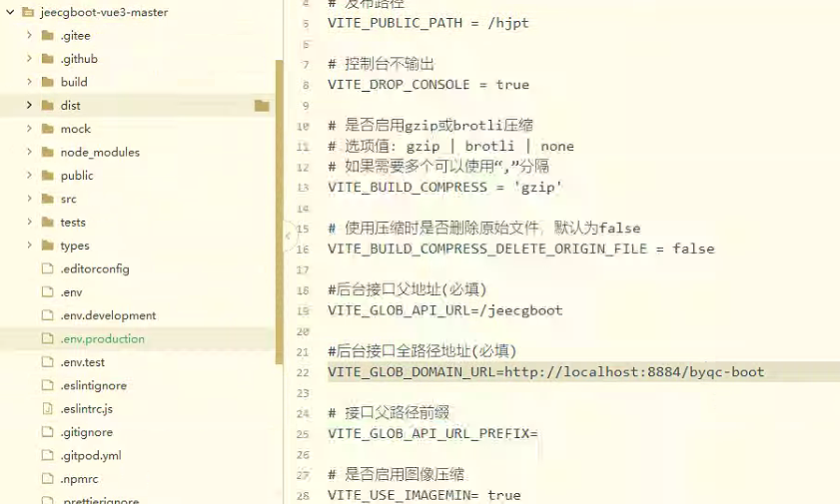840x504 pixels.
Task: Expand the .github folder arrow
Action: pos(29,58)
